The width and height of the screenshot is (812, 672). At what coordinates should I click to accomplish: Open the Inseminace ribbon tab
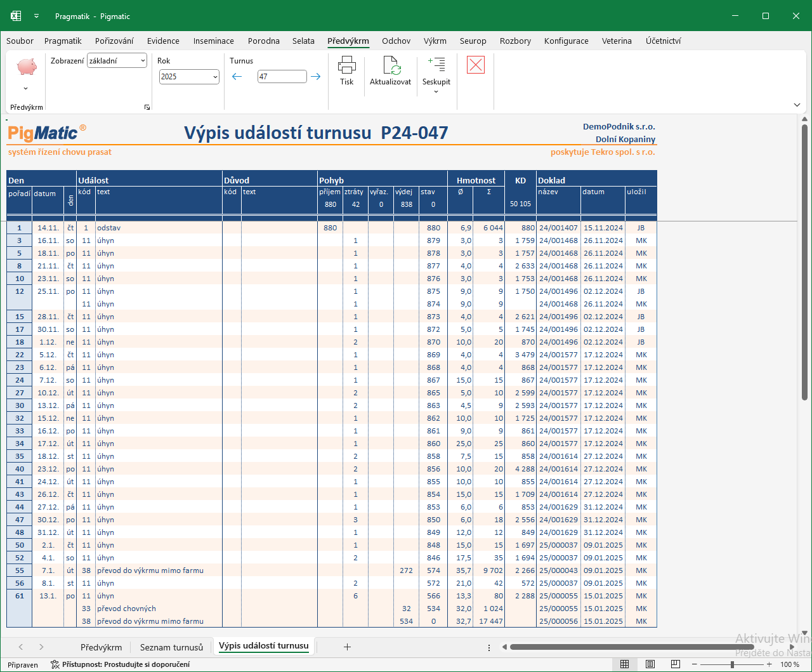pyautogui.click(x=214, y=41)
